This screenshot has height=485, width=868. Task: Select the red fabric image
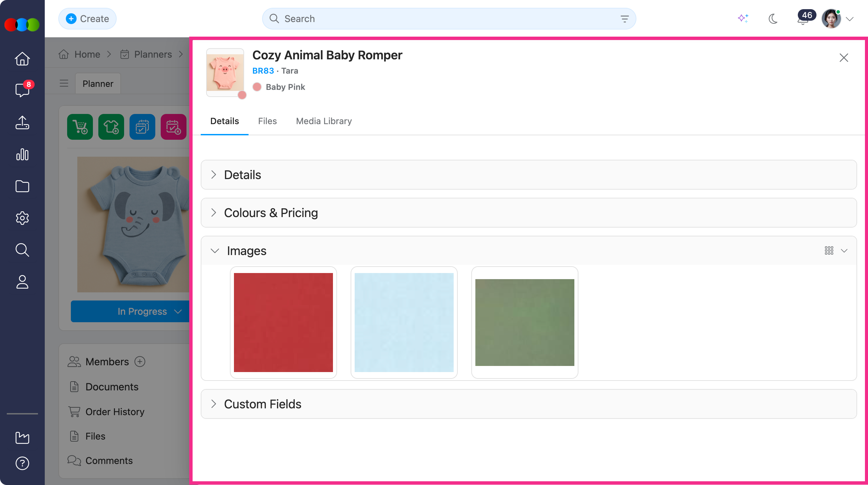(283, 323)
